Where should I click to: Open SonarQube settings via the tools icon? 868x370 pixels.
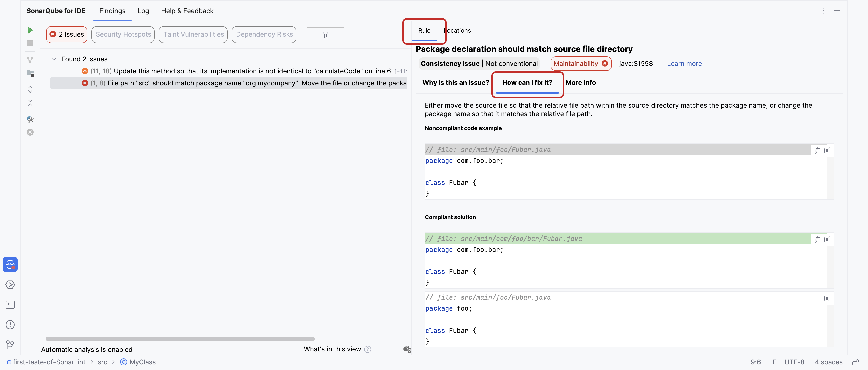30,119
